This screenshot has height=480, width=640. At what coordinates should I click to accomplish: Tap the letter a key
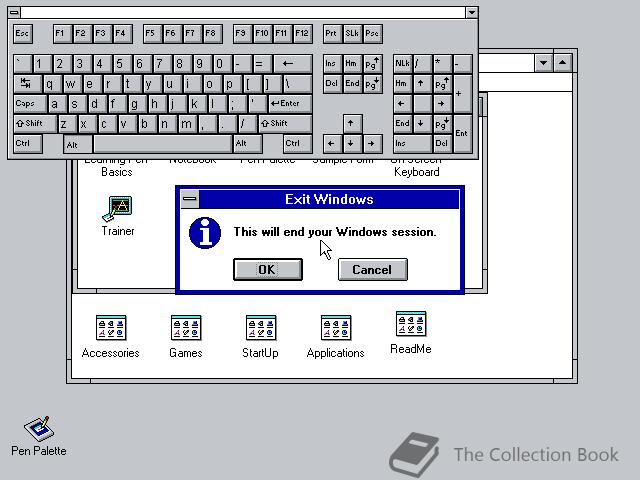58,104
